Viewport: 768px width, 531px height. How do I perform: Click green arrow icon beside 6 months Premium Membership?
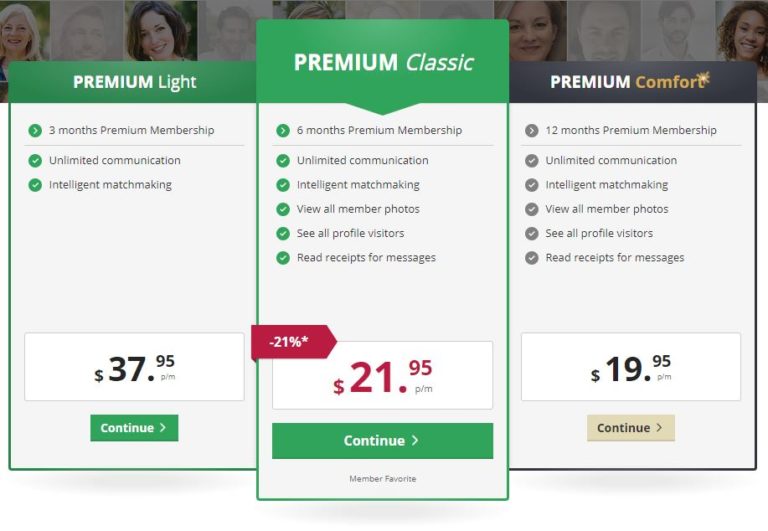coord(283,131)
